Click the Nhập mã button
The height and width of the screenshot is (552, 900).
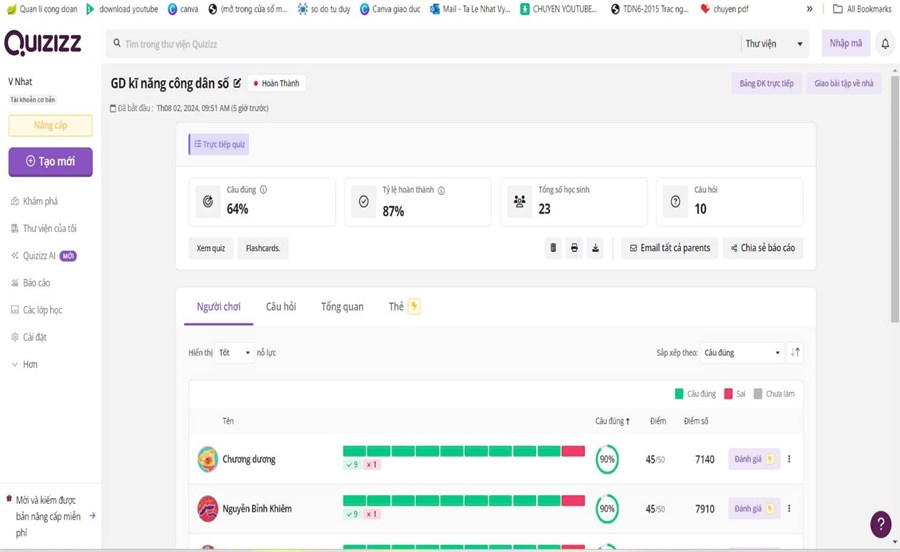pos(845,43)
